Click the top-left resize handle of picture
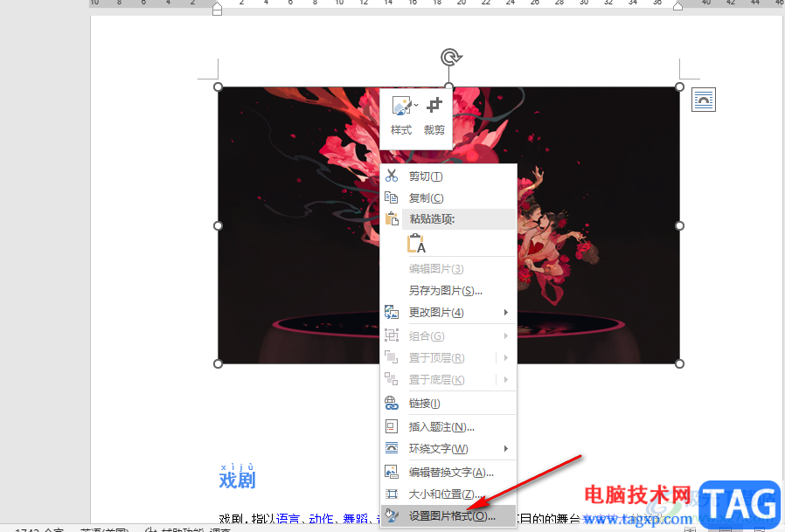This screenshot has width=785, height=532. [x=218, y=87]
